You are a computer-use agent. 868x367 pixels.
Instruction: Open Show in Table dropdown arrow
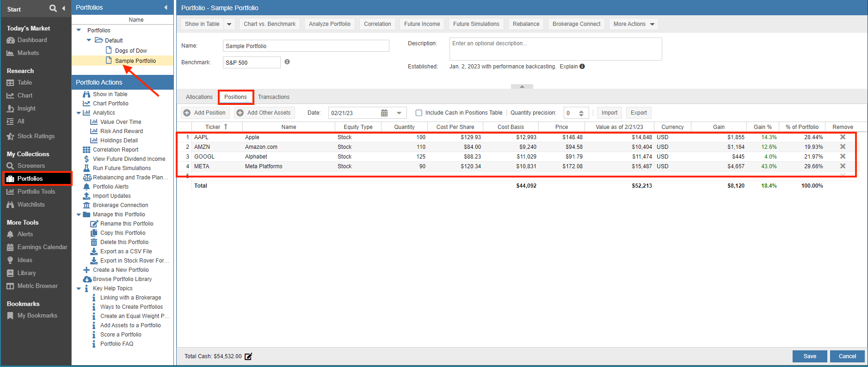pyautogui.click(x=229, y=24)
